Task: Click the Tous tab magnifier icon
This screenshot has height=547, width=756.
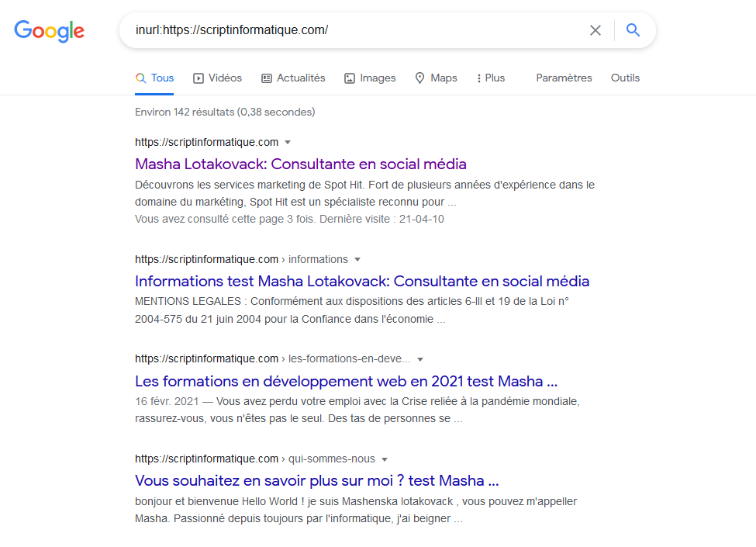Action: click(x=140, y=78)
